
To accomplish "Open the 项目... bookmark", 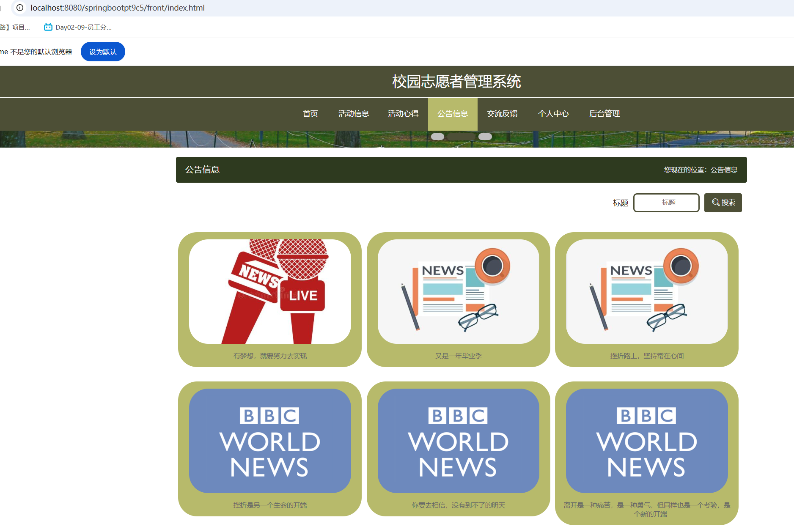I will (x=15, y=27).
